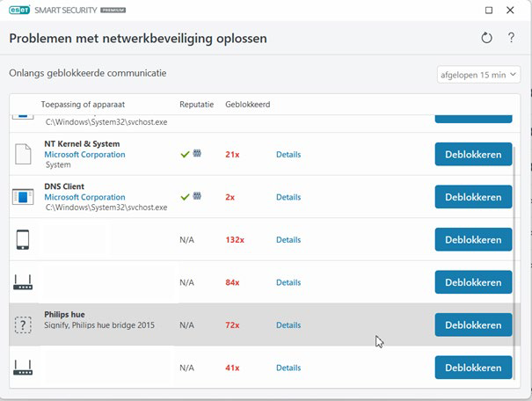Open Details for NT Kernel & System
This screenshot has width=532, height=401.
pos(288,155)
